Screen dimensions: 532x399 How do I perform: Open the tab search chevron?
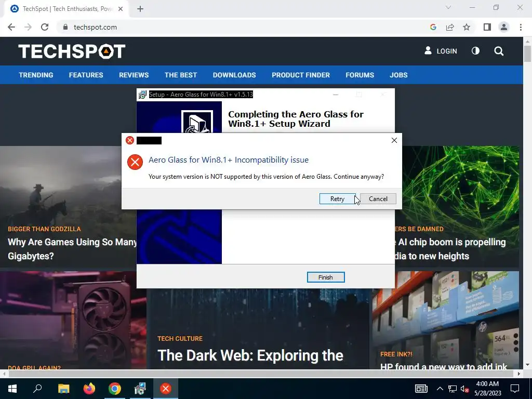448,7
